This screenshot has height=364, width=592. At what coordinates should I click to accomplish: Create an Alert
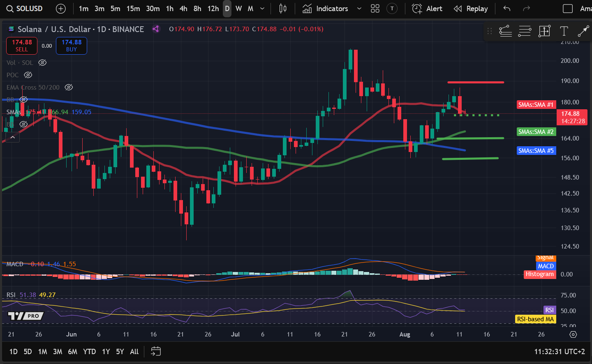point(427,9)
